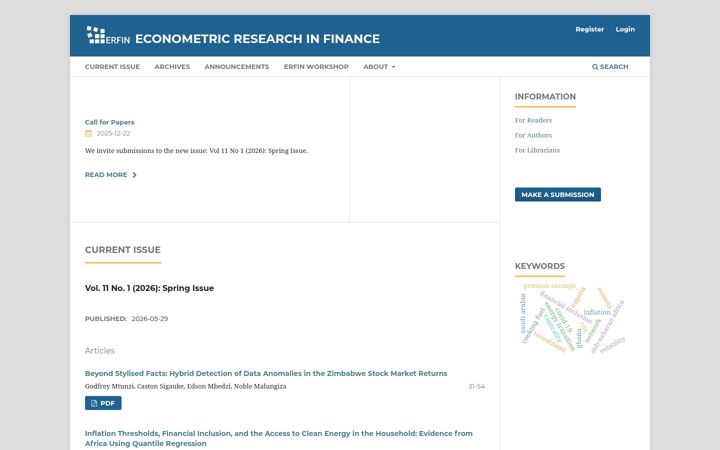
Task: Click the publication date 2026-05-29
Action: pos(150,319)
